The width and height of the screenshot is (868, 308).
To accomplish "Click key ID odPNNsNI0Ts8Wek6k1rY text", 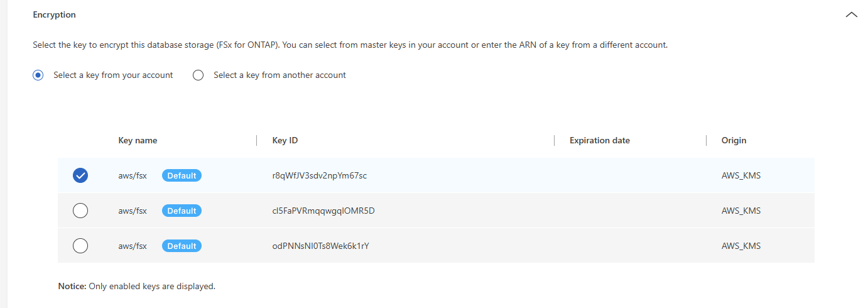I will [x=320, y=246].
